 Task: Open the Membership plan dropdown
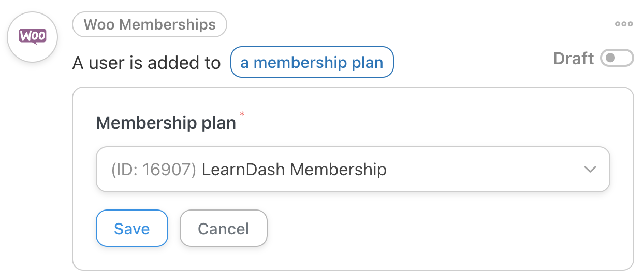(353, 170)
